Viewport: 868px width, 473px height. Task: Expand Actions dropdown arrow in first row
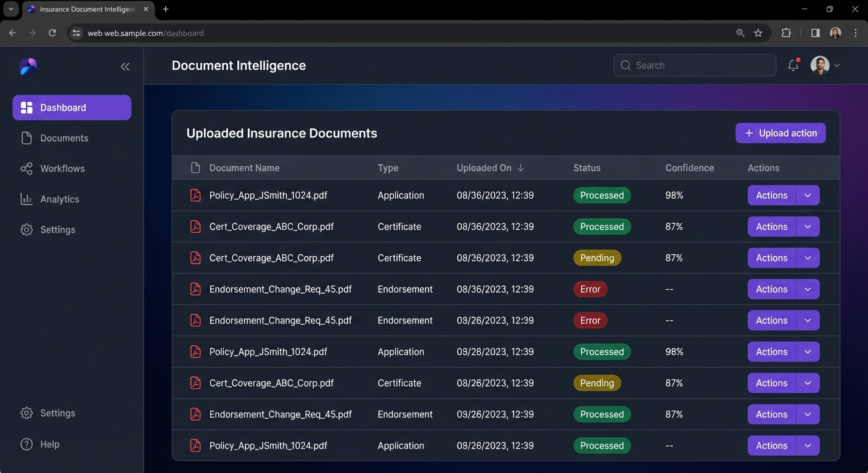[808, 195]
